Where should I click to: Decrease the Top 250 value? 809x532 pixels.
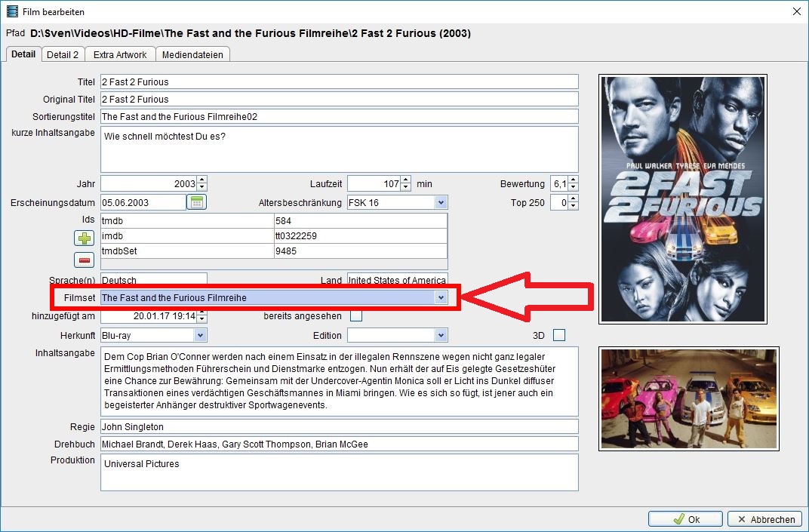click(574, 206)
